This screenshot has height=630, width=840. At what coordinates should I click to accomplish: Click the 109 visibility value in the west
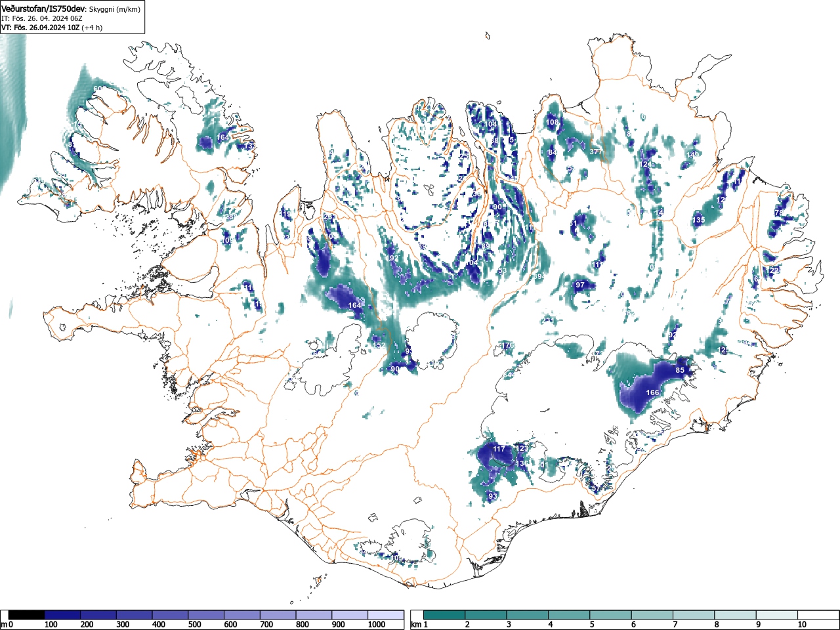pos(227,241)
